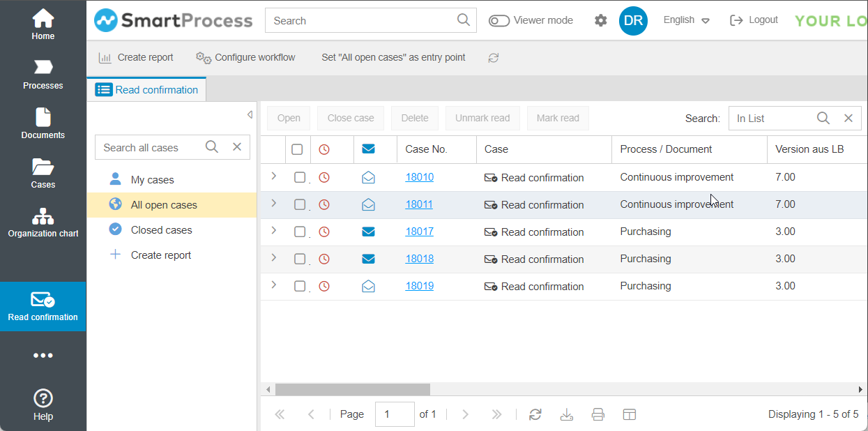Click the refresh icon in pagination bar
This screenshot has height=431, width=868.
(535, 414)
